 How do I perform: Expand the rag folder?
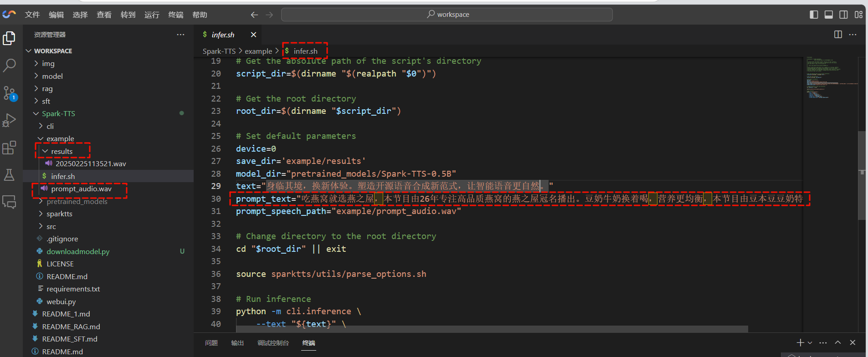click(108, 88)
